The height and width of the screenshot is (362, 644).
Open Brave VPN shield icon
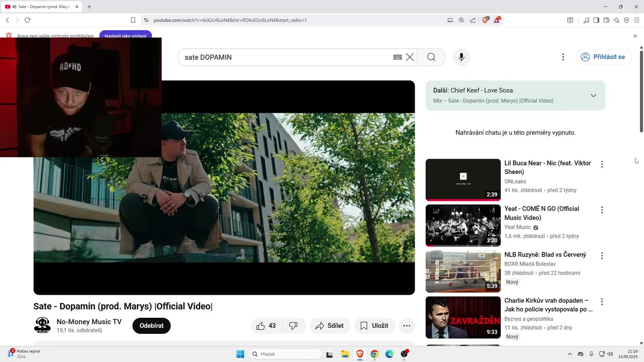tap(626, 20)
